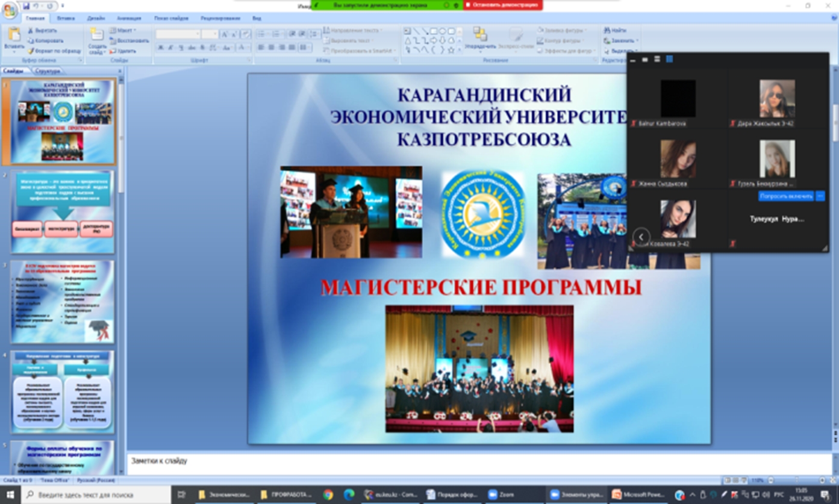Image resolution: width=839 pixels, height=504 pixels.
Task: Expand the Layout (Макет) dropdown
Action: click(x=135, y=30)
